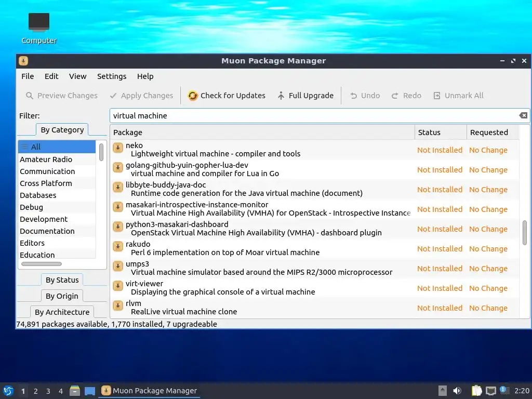Click the Muon Package Manager taskbar entry
Viewport: 532px width, 399px height.
(x=149, y=391)
